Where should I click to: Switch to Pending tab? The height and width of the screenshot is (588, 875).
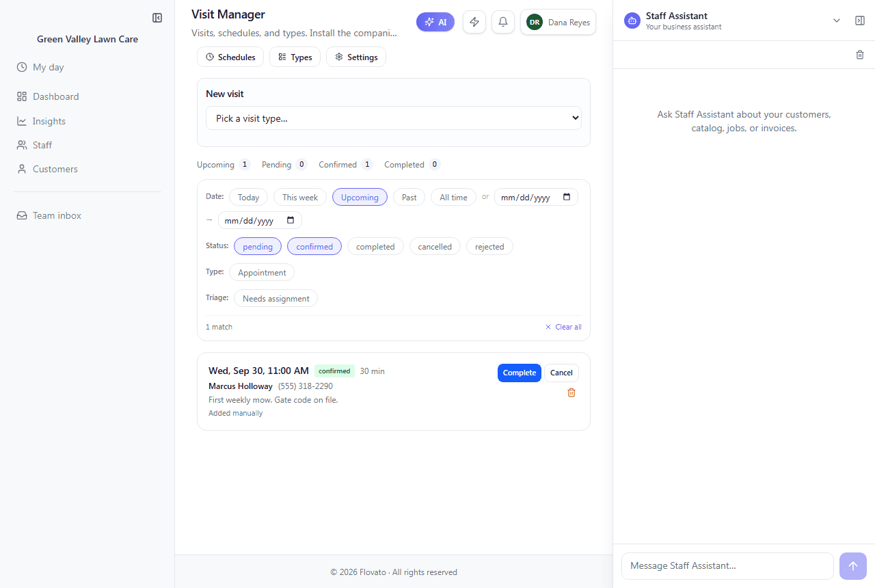(284, 165)
